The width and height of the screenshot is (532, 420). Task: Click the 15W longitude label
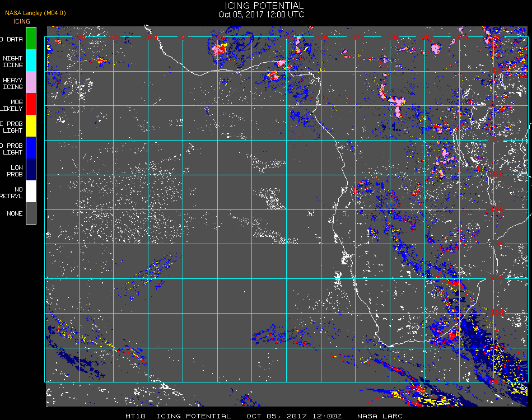[x=150, y=36]
